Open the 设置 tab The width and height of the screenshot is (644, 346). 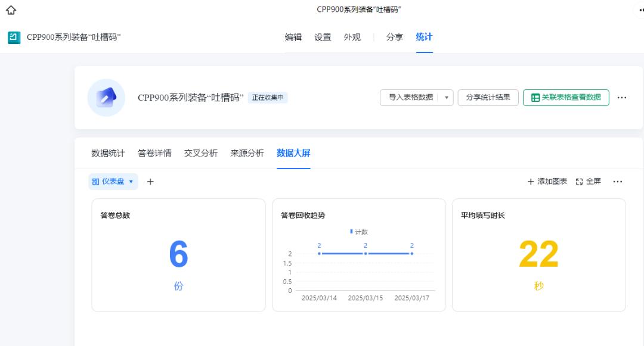pyautogui.click(x=323, y=37)
